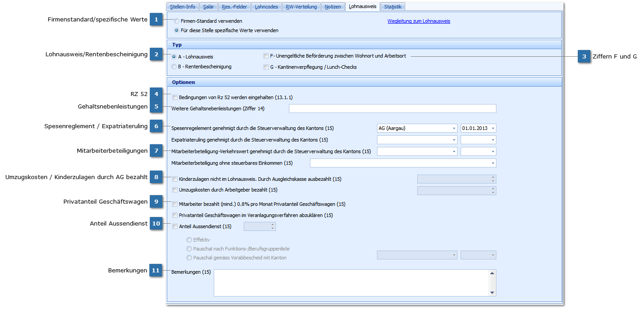Open the 01.01.2013 date dropdown

493,129
